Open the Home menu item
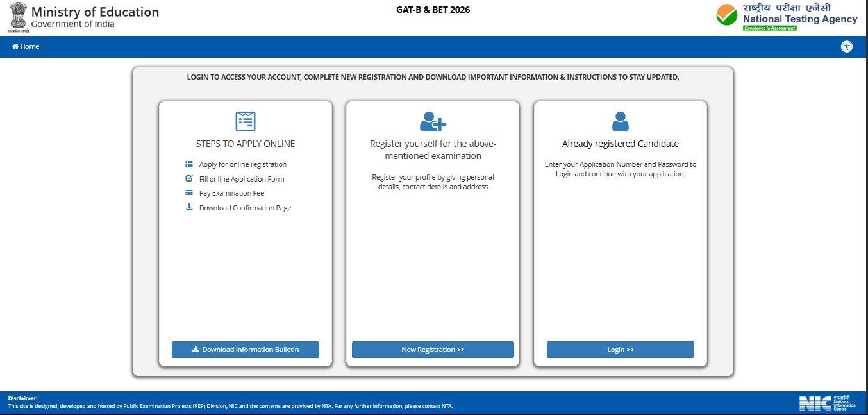868x415 pixels. [x=26, y=46]
